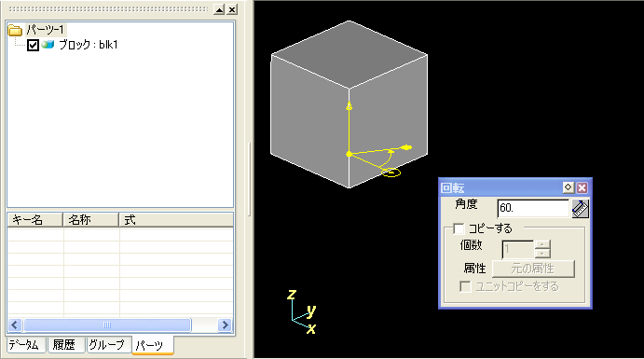This screenshot has height=359, width=644.
Task: Click the horizontal scrollbar right arrow
Action: tap(225, 324)
